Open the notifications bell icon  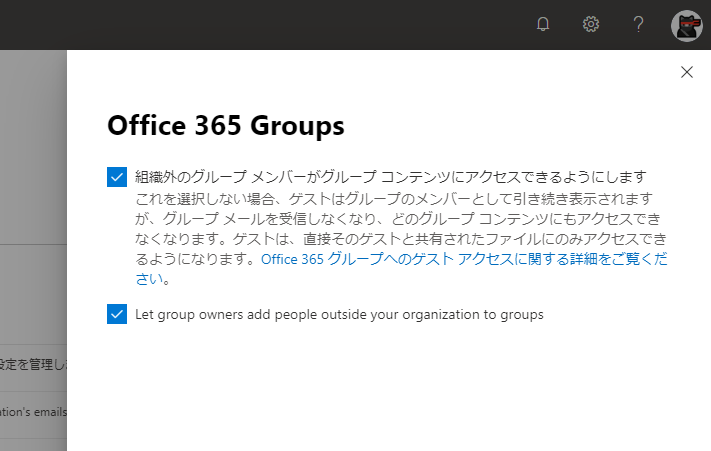point(543,24)
